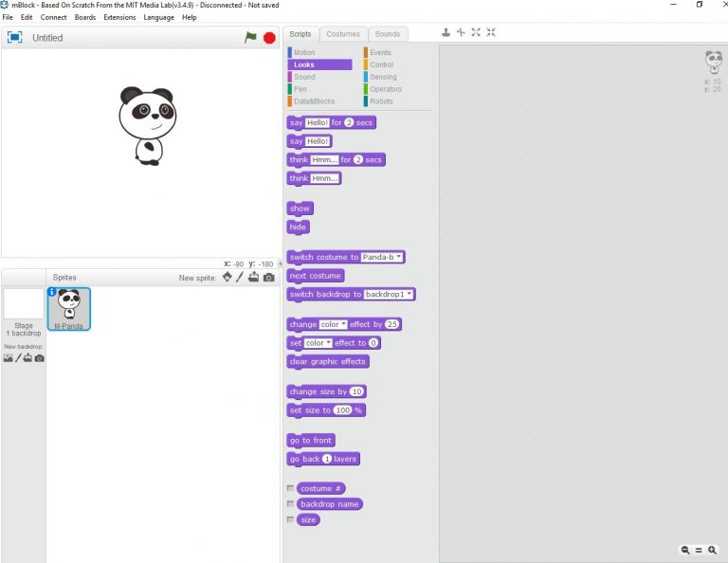The image size is (728, 563).
Task: Select the Stage backdrop thumbnail
Action: (23, 304)
